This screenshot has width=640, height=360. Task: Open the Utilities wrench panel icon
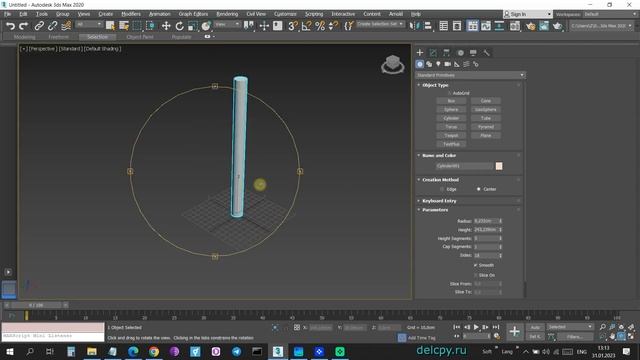point(486,53)
